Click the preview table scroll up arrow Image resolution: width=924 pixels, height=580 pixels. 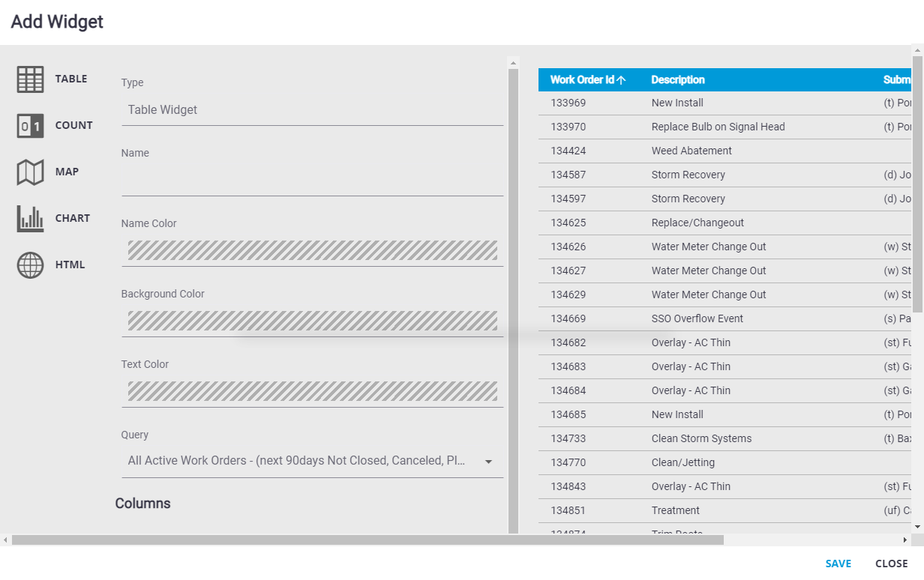[x=918, y=50]
